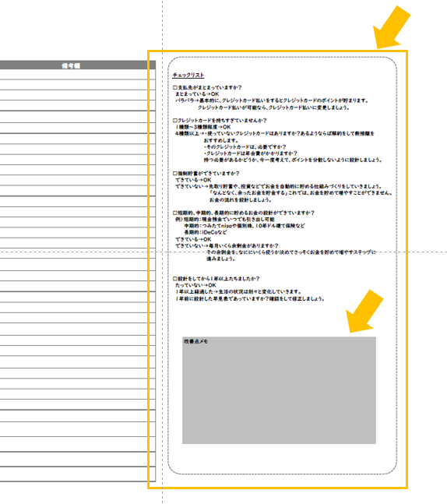Tick the 強制貯蓄ができていますか checkbox
The height and width of the screenshot is (504, 447).
pos(174,173)
